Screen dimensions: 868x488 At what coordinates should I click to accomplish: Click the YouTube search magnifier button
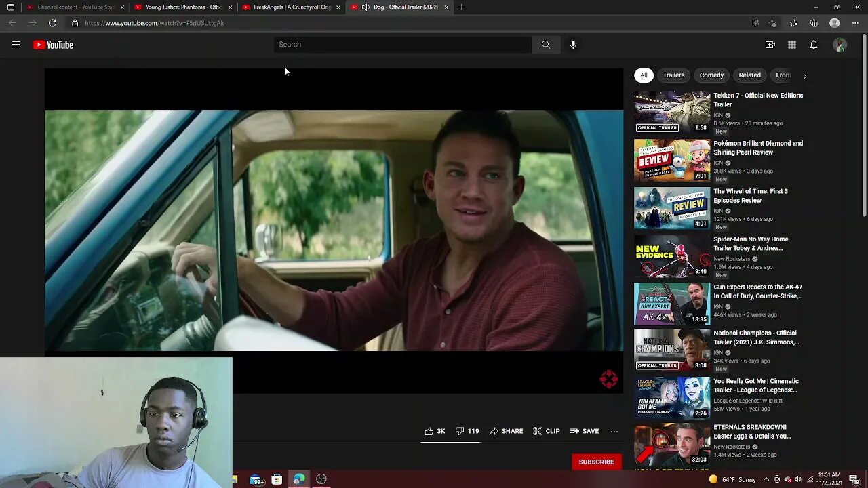[546, 45]
